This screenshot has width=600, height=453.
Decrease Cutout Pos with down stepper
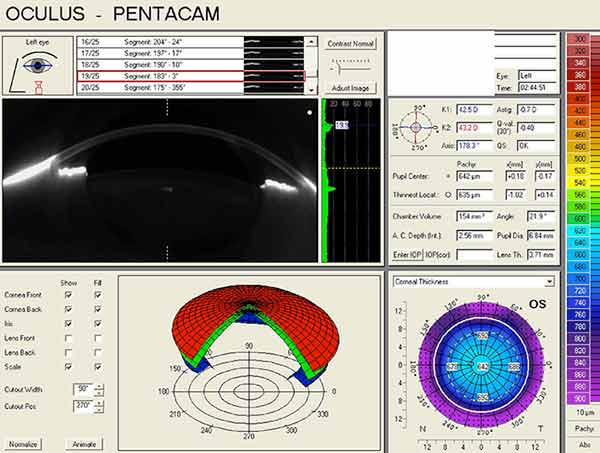[x=98, y=410]
